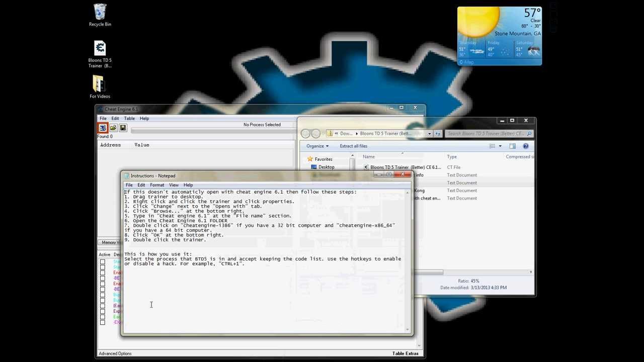This screenshot has height=362, width=644.
Task: Go forward using Explorer's forward arrow button
Action: [x=316, y=133]
